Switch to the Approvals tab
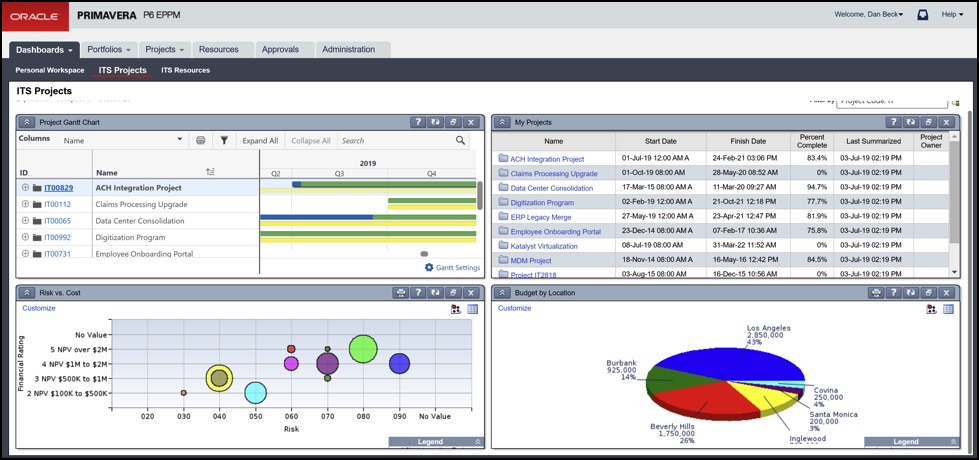Image resolution: width=979 pixels, height=460 pixels. pos(280,49)
